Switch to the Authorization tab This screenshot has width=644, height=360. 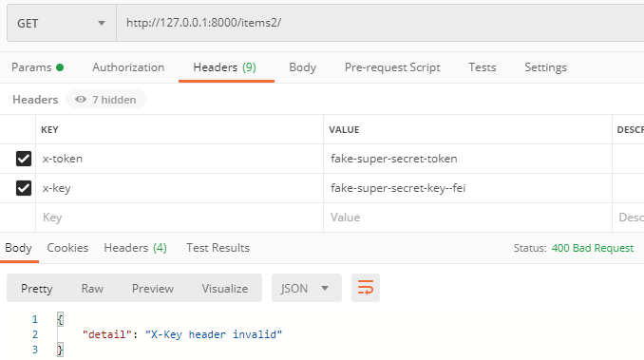tap(128, 67)
